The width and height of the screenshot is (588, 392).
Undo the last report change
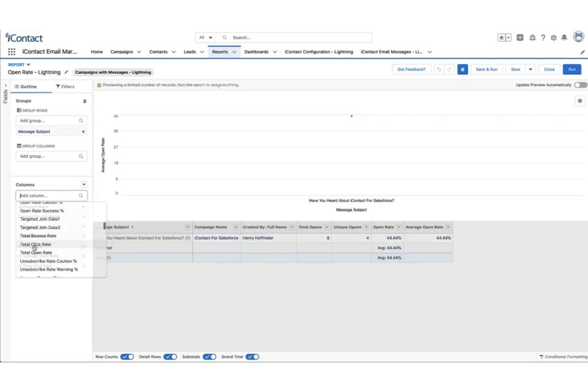(439, 69)
